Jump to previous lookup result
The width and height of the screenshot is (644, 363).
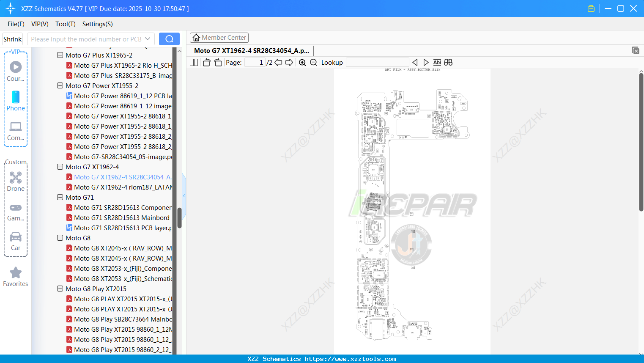[415, 63]
